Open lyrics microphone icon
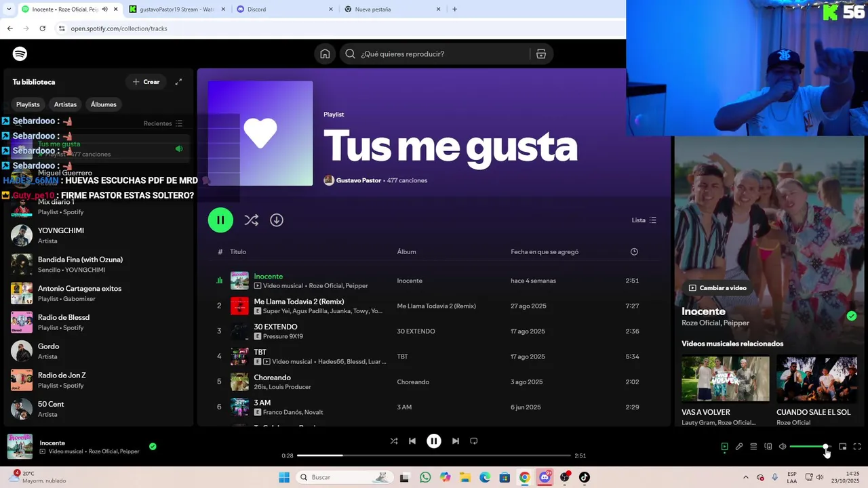 (x=739, y=447)
